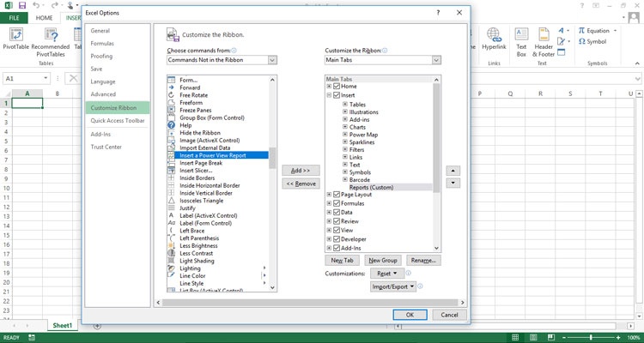Image resolution: width=644 pixels, height=343 pixels.
Task: Uncheck the Developer tab checkbox
Action: (337, 239)
